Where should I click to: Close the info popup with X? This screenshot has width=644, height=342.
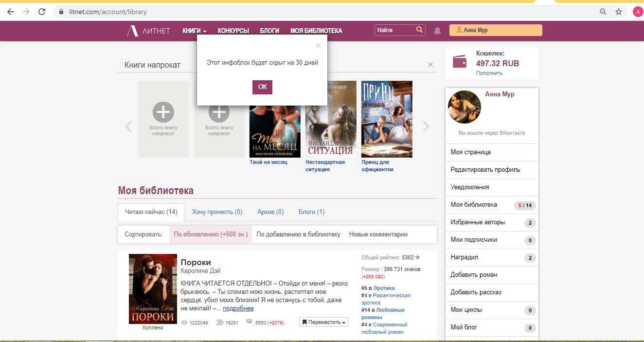pos(318,46)
